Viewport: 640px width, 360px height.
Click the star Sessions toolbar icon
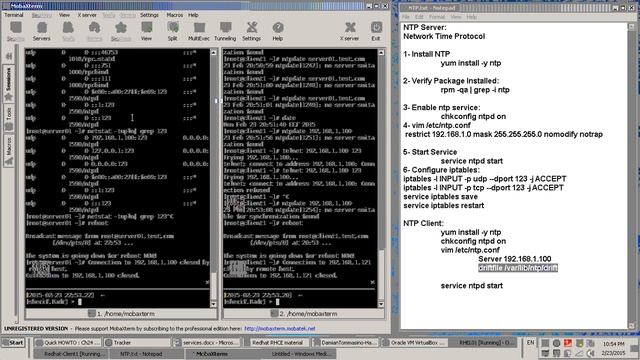121,31
